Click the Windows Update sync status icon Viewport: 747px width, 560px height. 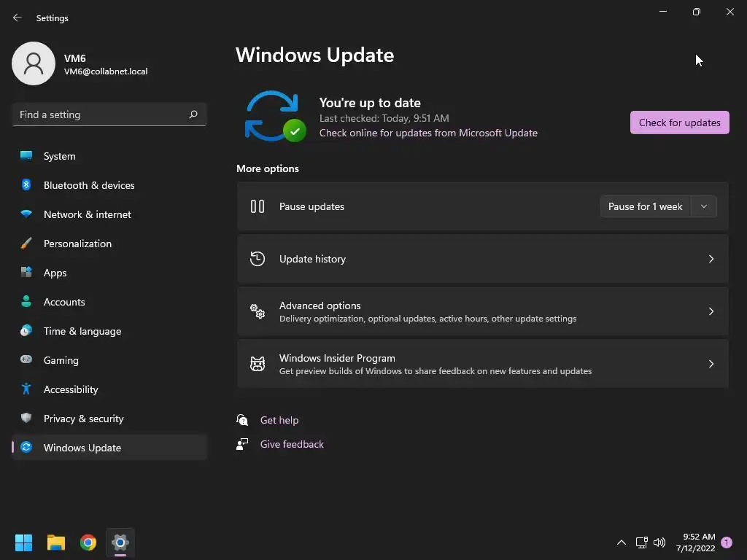tap(275, 116)
